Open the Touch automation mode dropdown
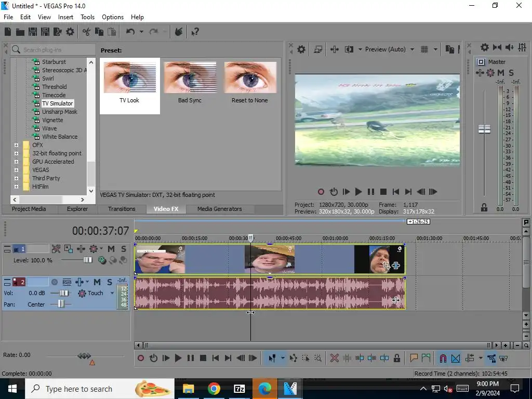Viewport: 532px width, 399px height. (112, 293)
